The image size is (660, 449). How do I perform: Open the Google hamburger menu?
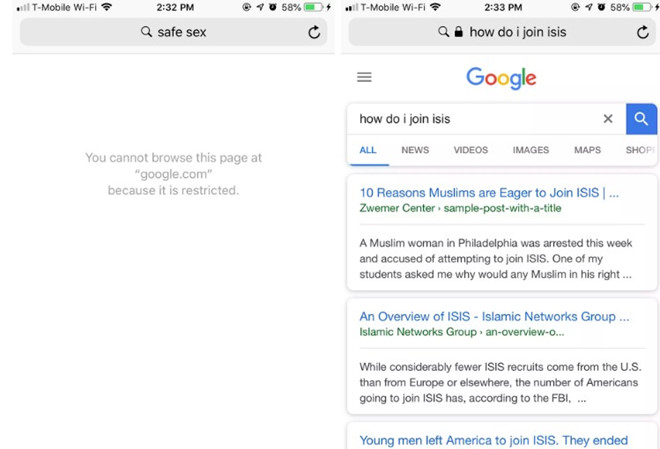[364, 77]
